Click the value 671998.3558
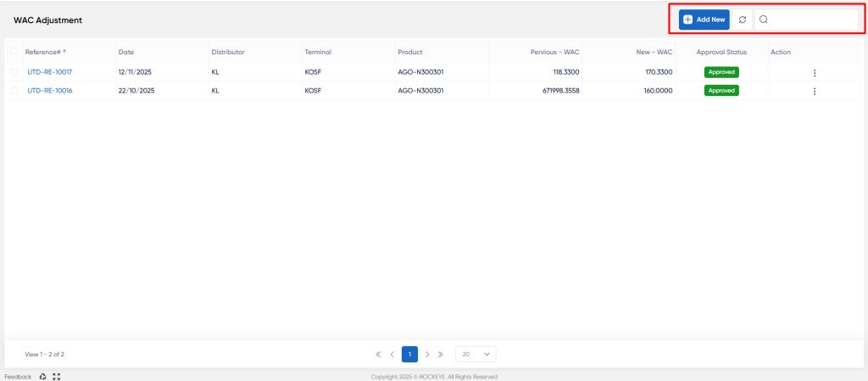This screenshot has width=868, height=381. click(x=561, y=91)
